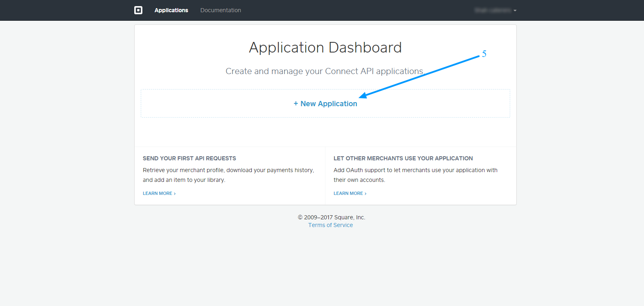Click the caret beside the account name
Screen dimensions: 644x306
click(x=515, y=11)
